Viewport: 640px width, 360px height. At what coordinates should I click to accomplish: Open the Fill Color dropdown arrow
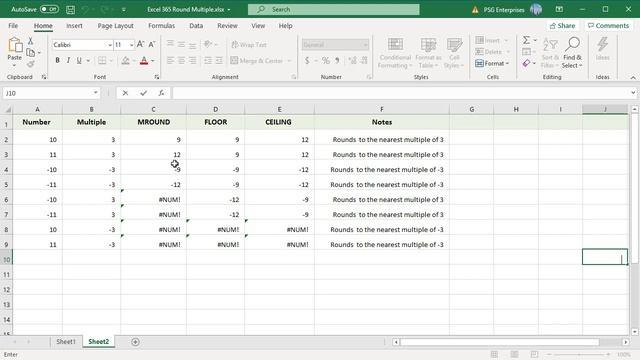pyautogui.click(x=134, y=61)
